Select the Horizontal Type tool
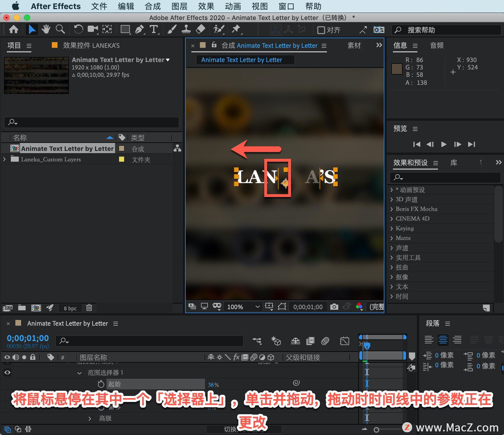Screen dimensions: 504x435 pos(154,29)
